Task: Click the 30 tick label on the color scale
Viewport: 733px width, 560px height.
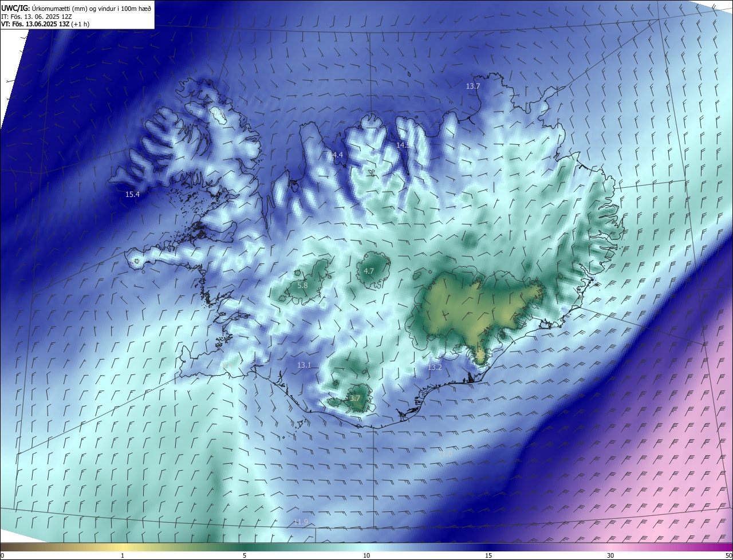Action: coord(610,555)
